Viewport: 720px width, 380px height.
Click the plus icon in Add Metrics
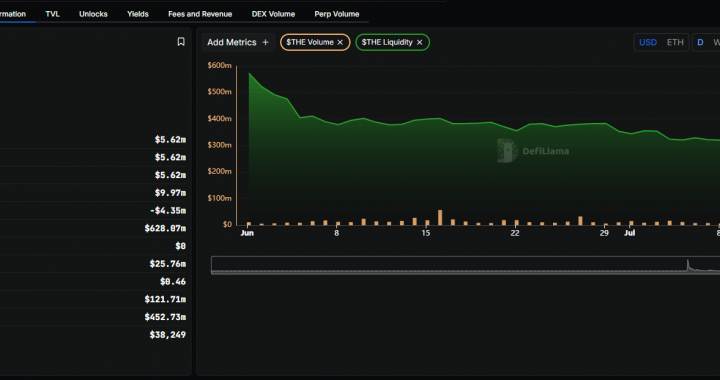(265, 42)
